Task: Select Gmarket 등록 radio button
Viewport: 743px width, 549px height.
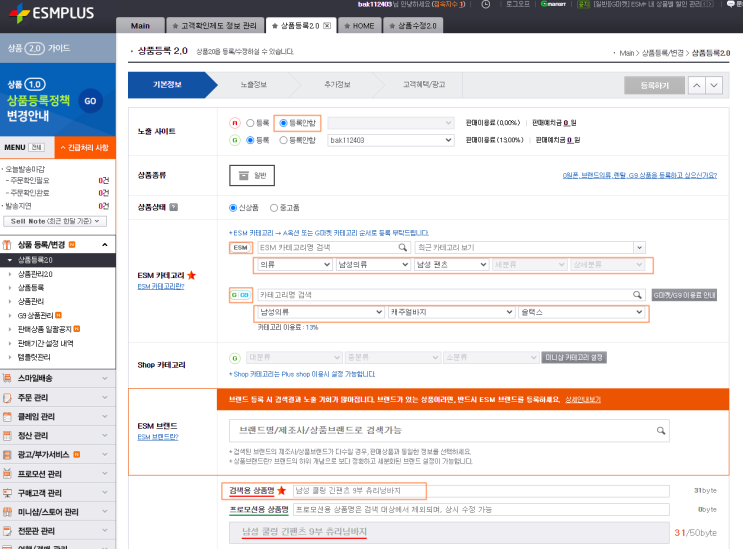Action: (250, 140)
